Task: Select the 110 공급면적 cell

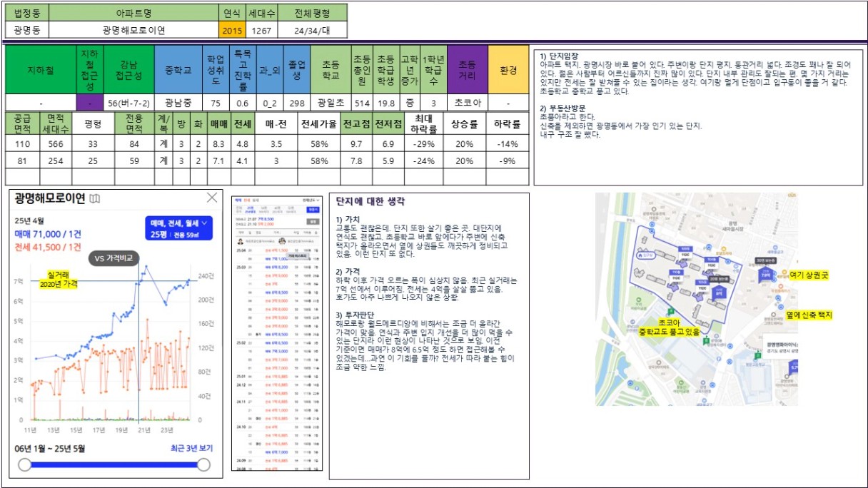Action: [21, 143]
